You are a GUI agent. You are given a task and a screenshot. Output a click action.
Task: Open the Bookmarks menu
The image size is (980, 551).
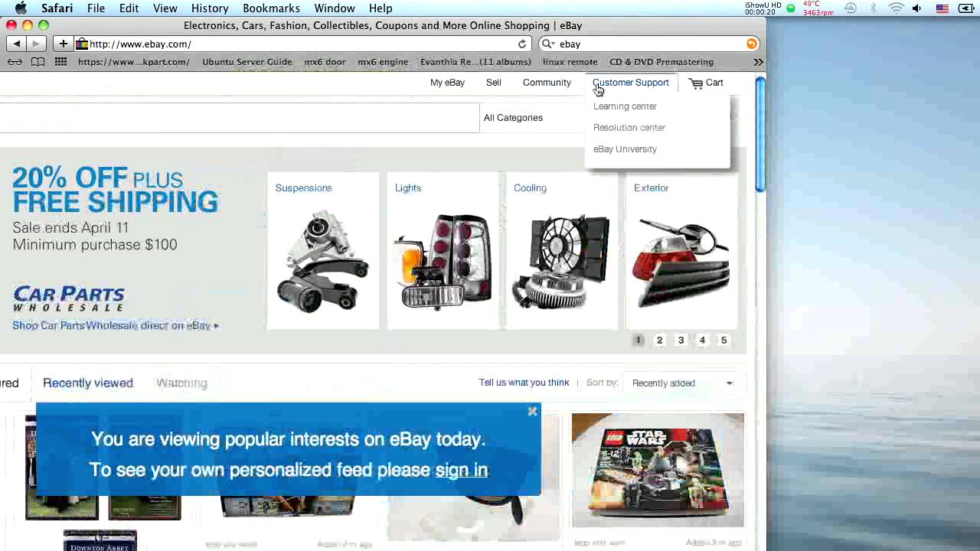click(x=271, y=8)
